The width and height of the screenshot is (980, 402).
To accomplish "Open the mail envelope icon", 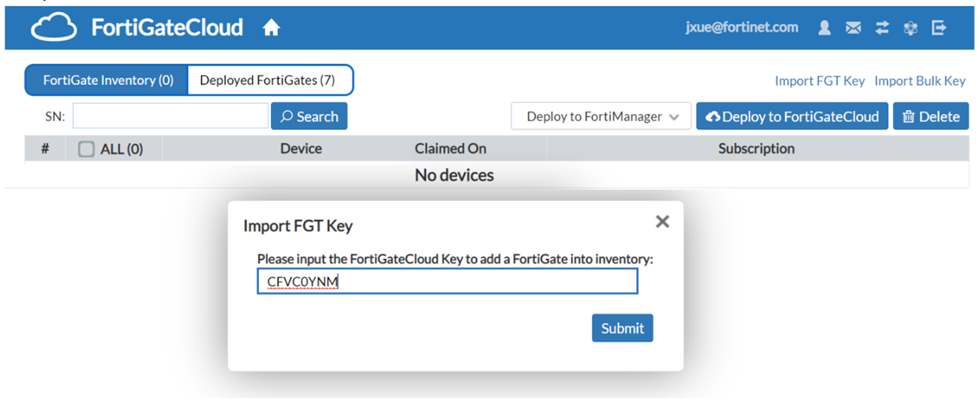I will pyautogui.click(x=853, y=28).
